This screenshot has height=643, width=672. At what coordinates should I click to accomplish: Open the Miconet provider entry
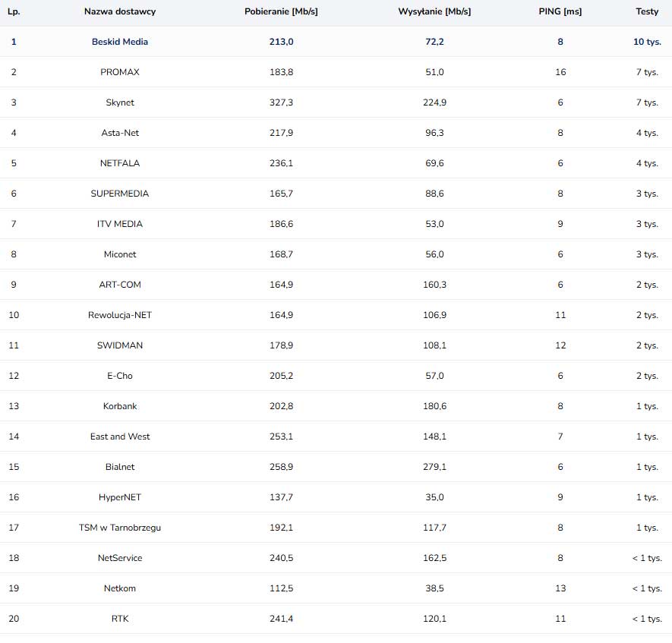[x=120, y=254]
